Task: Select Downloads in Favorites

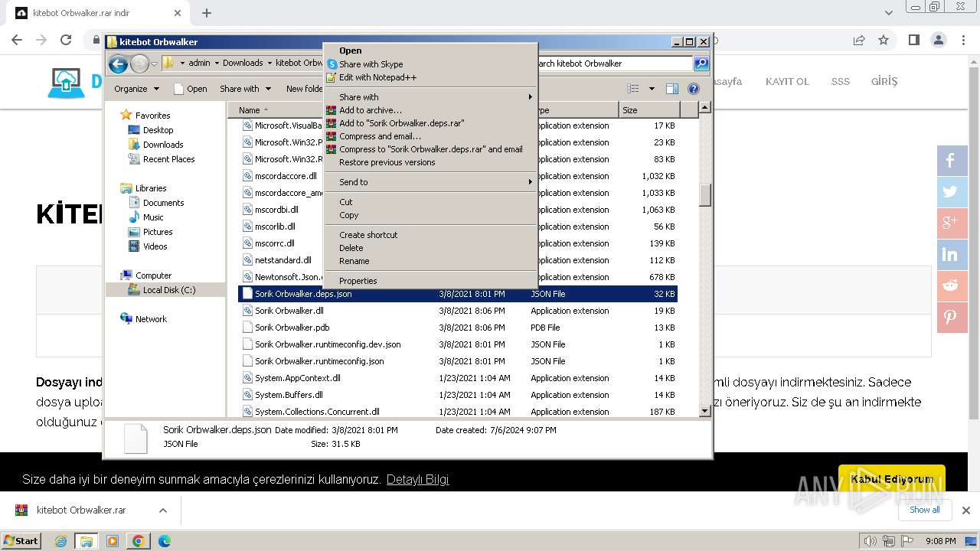Action: tap(163, 145)
